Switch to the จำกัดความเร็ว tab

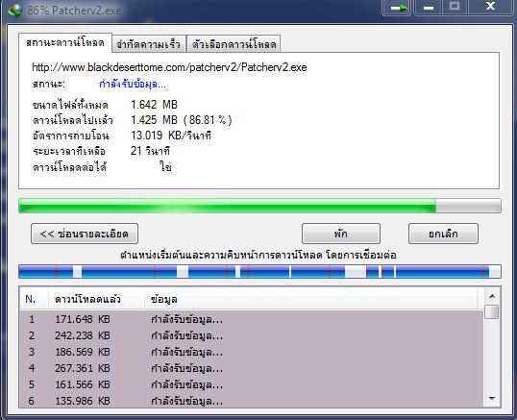pos(149,44)
